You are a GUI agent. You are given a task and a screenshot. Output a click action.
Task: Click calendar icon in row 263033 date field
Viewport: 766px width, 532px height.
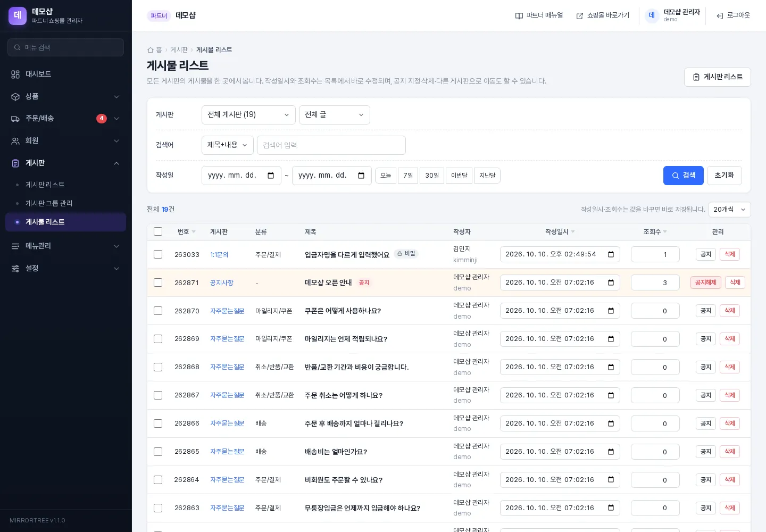coord(611,254)
